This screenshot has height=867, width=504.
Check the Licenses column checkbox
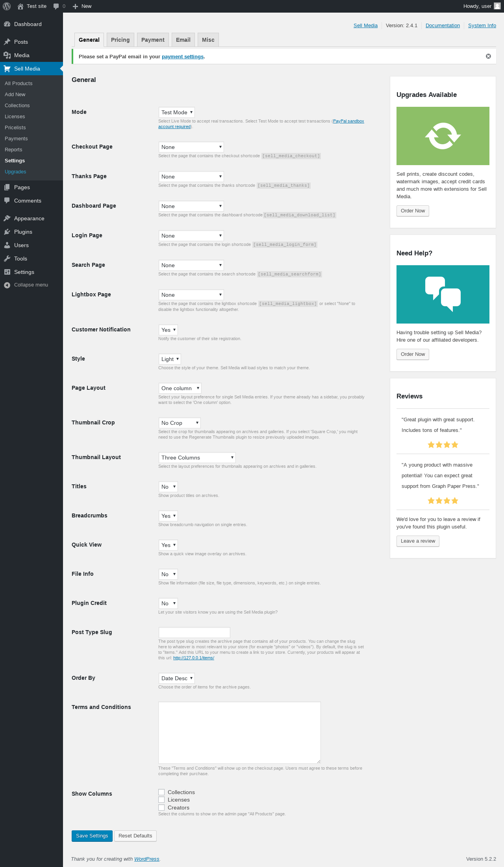click(161, 800)
